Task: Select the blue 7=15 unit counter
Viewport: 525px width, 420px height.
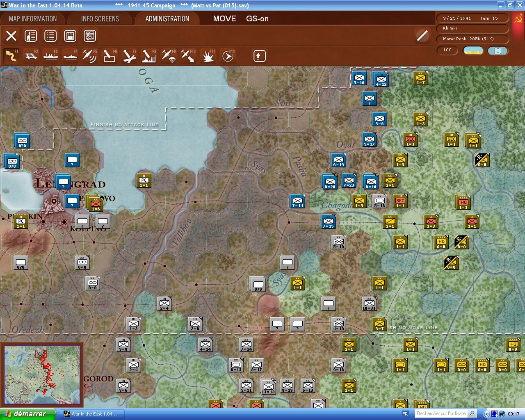Action: point(328,221)
